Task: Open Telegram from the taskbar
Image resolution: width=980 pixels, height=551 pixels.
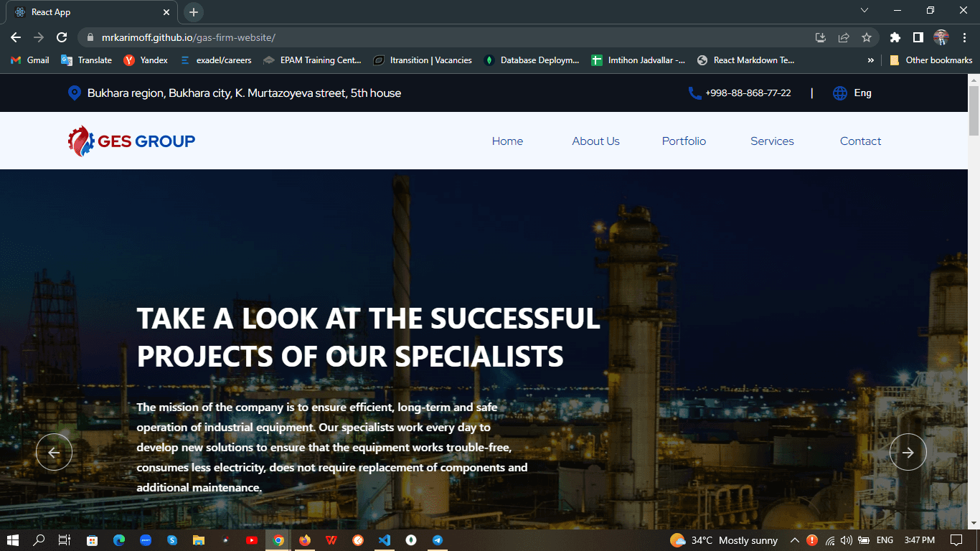Action: point(438,540)
